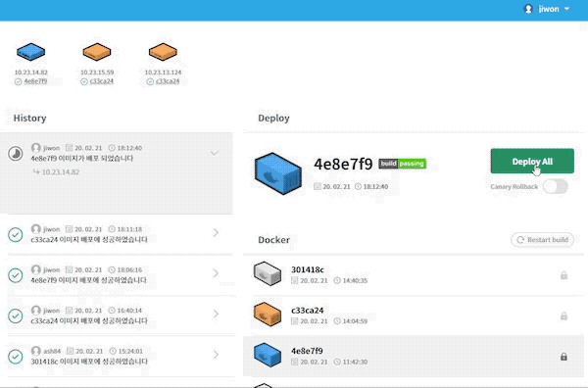The height and width of the screenshot is (388, 588).
Task: Select the c33ca24 name in Docker list
Action: [x=307, y=310]
